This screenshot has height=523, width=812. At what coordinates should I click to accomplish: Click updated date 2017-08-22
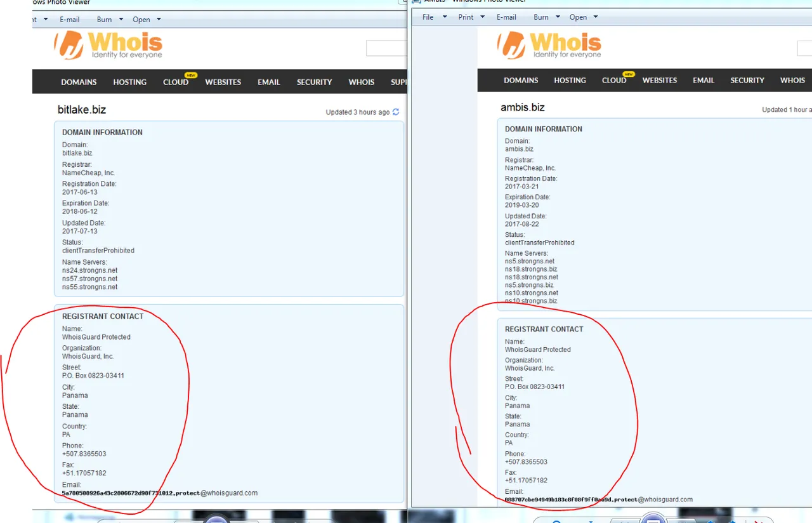pos(523,224)
